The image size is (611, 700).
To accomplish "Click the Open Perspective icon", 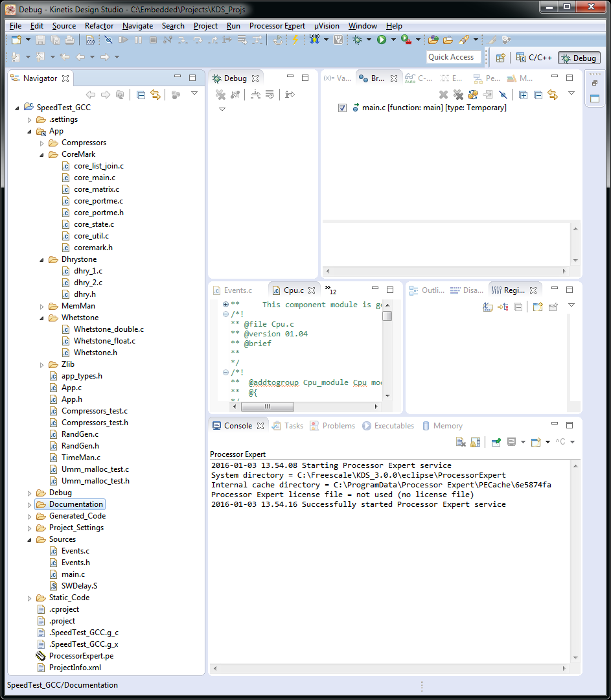I will point(500,58).
